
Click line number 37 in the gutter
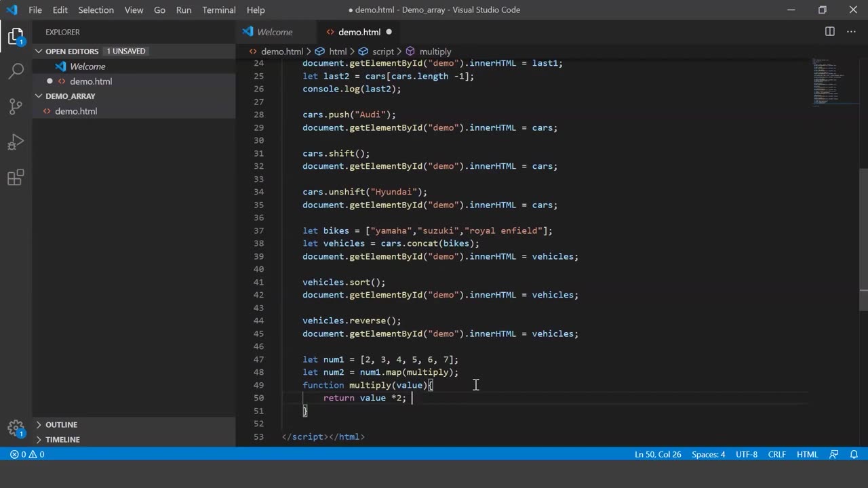click(258, 230)
